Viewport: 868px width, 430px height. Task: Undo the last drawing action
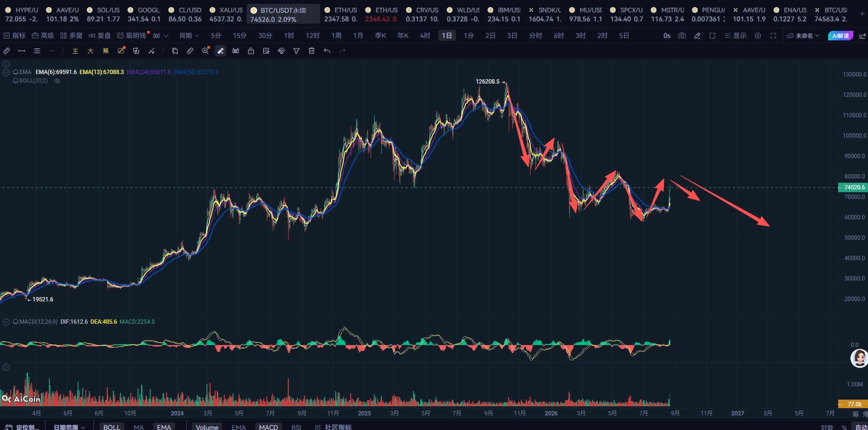coord(327,51)
